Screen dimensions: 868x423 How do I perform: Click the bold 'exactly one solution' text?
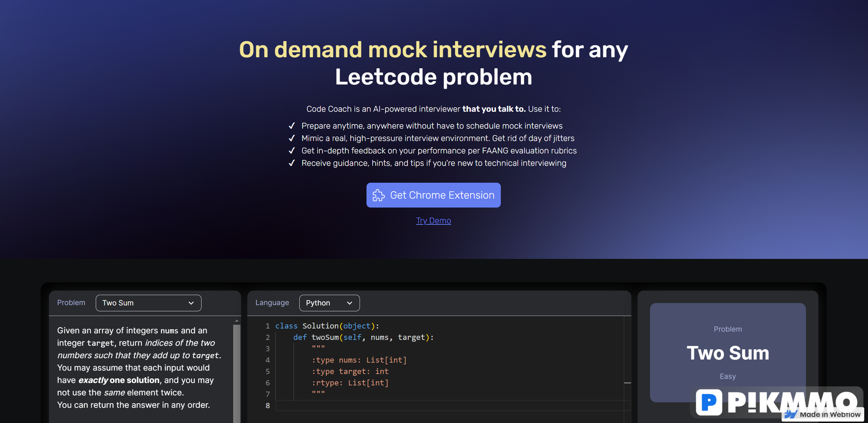click(119, 380)
